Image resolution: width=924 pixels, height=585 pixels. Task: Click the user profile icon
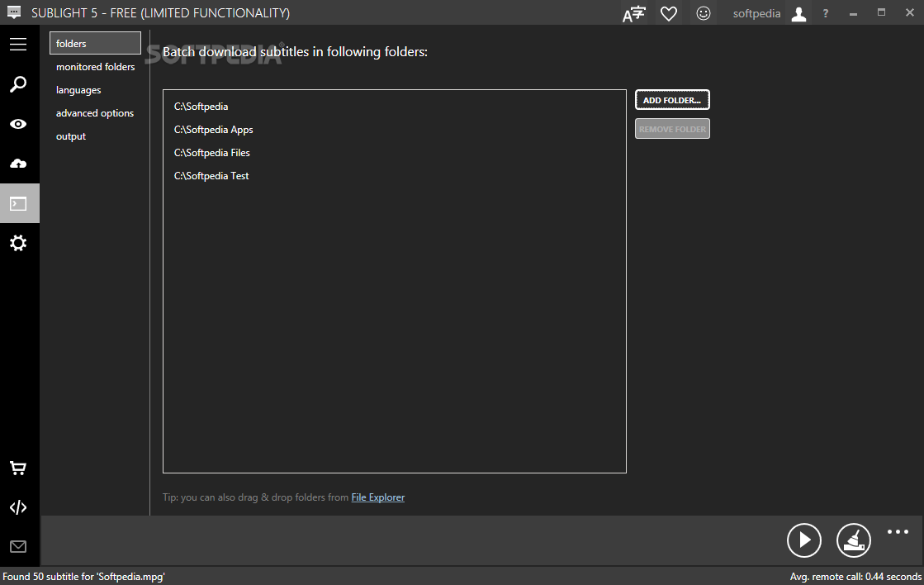click(x=799, y=13)
